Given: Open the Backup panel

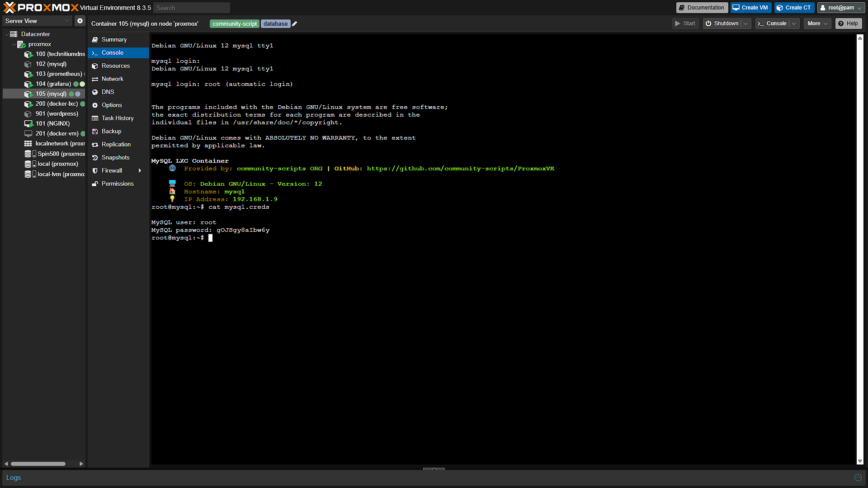Looking at the screenshot, I should (x=118, y=131).
